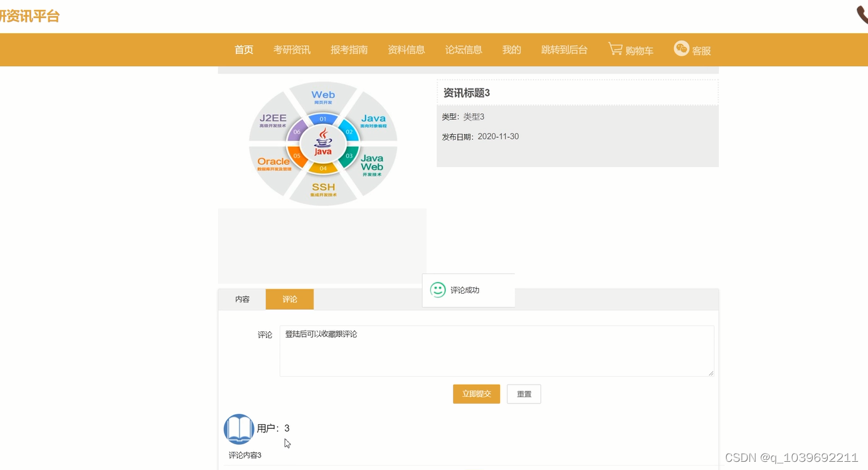Click the site logo 考研资讯平台
Viewport: 868px width, 470px height.
click(x=29, y=16)
